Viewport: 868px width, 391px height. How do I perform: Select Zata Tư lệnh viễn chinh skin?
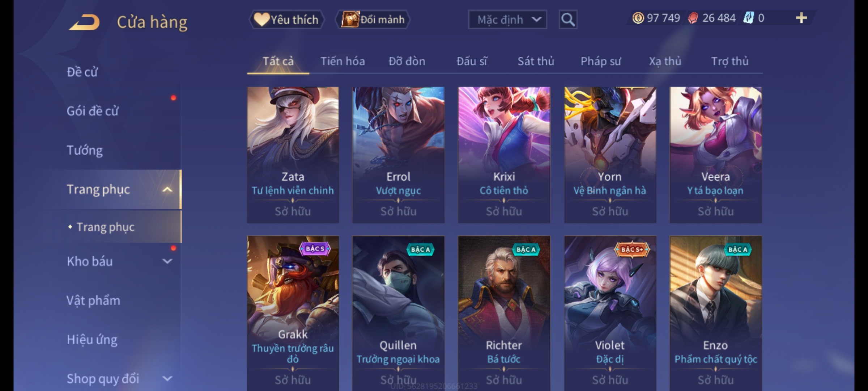(x=293, y=155)
